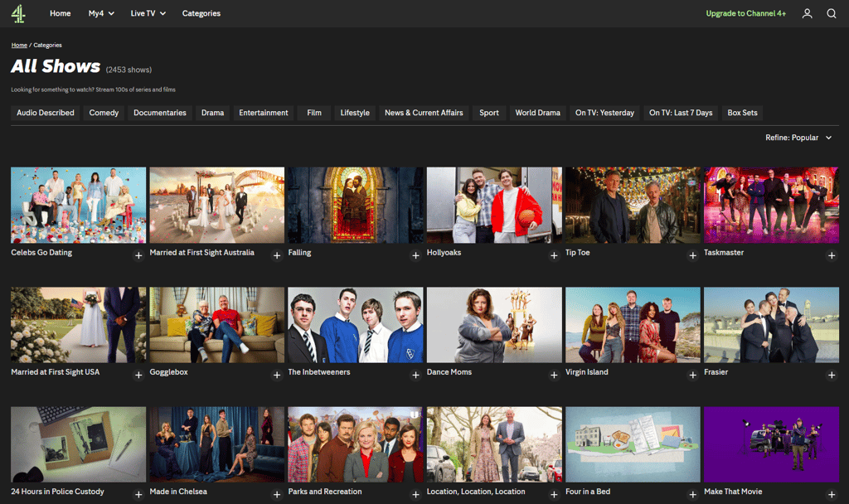The height and width of the screenshot is (504, 849).
Task: Click the Virgin Island title text
Action: coord(587,372)
